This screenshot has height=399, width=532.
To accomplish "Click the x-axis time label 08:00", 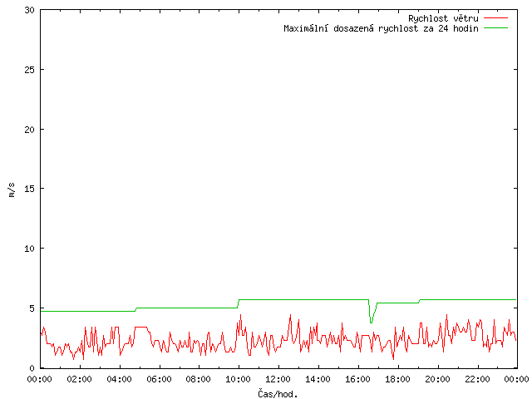I will [x=199, y=379].
